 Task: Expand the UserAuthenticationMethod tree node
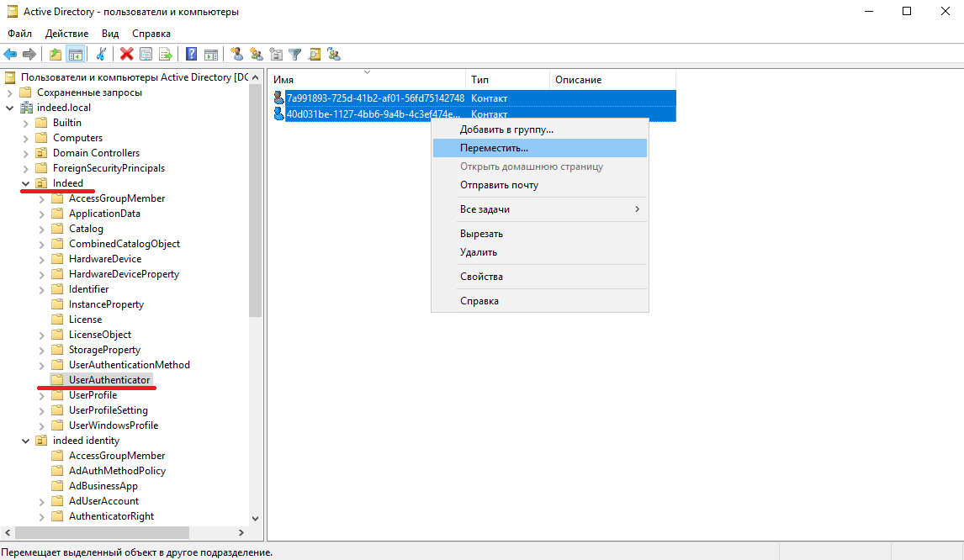click(42, 365)
